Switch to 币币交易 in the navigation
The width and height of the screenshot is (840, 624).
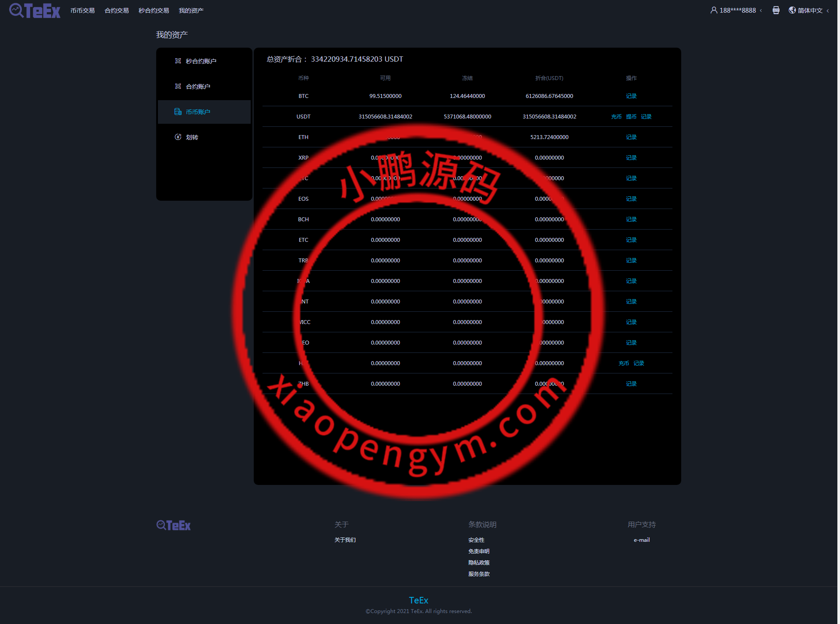[83, 10]
